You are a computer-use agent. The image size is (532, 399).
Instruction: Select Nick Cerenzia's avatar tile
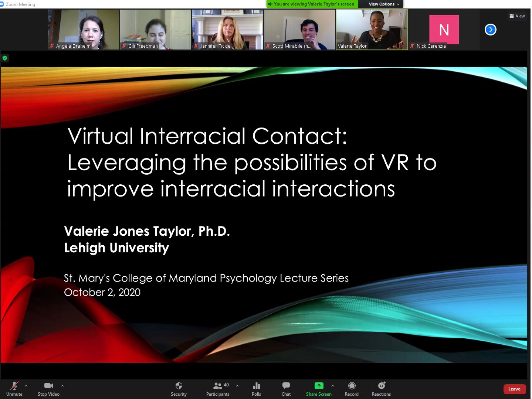(x=444, y=30)
